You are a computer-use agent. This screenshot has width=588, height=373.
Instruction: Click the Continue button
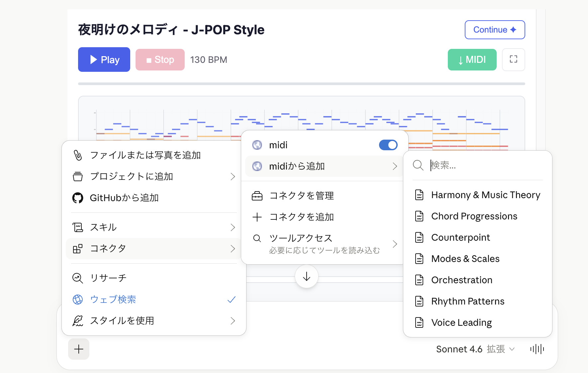(495, 30)
